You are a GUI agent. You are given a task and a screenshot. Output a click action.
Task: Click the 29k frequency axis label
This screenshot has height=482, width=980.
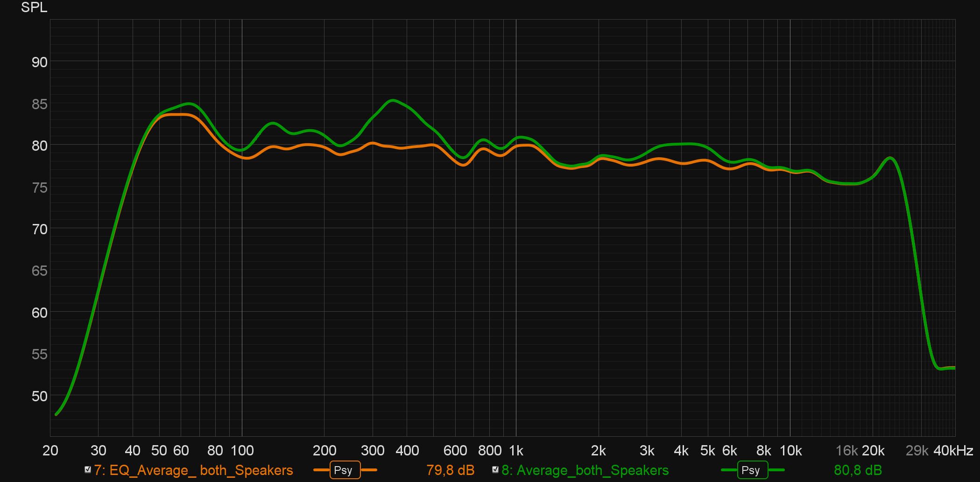(x=917, y=450)
